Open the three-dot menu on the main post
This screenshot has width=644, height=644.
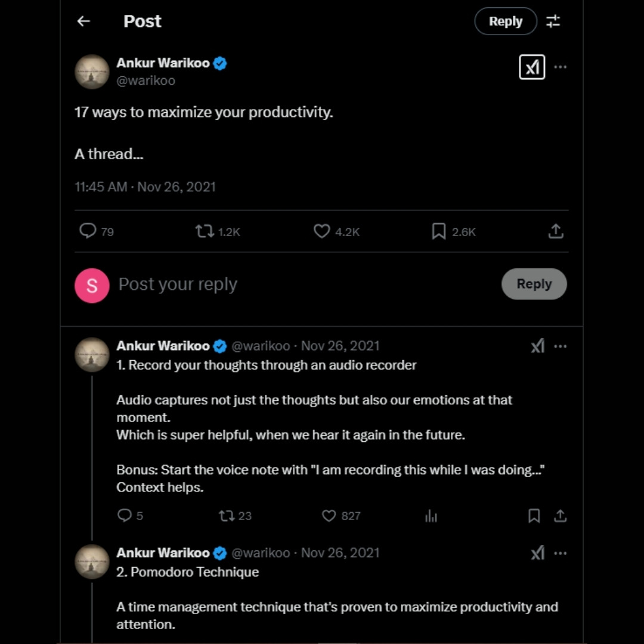(x=561, y=67)
